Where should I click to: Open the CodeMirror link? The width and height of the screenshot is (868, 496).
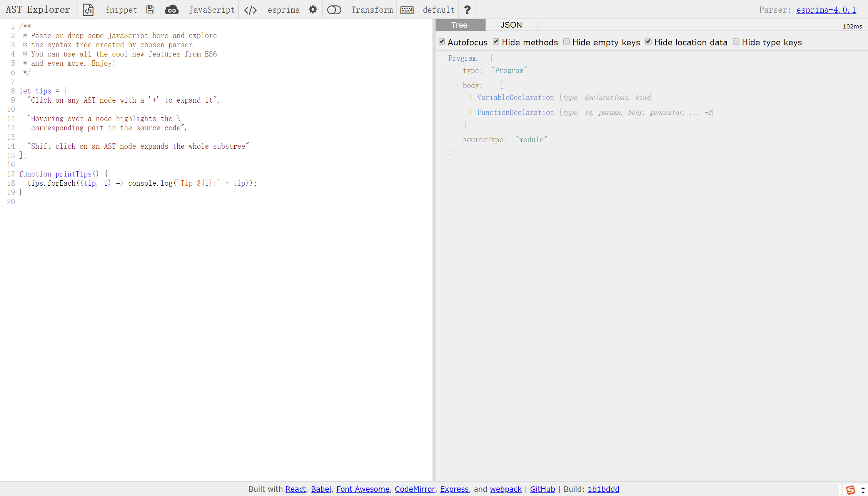point(415,489)
